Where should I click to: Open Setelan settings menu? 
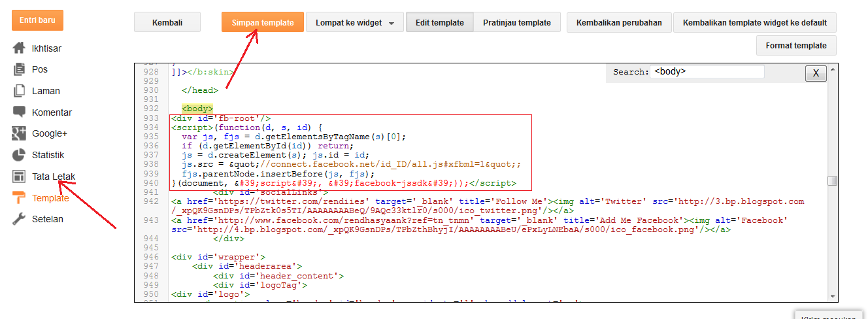(48, 219)
